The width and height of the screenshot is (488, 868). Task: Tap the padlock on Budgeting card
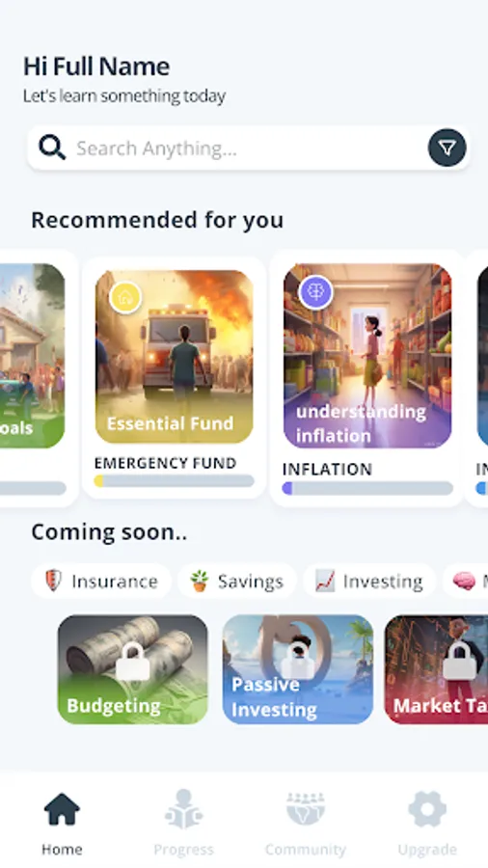coord(133,661)
